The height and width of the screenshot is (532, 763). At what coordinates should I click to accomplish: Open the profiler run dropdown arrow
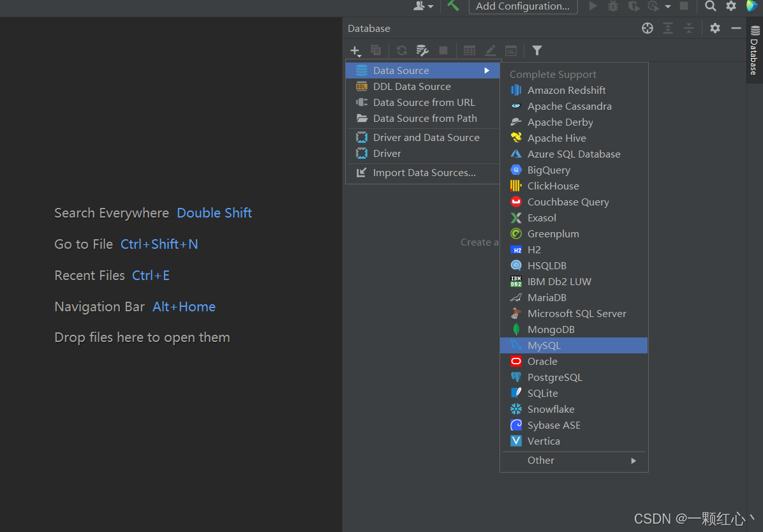tap(667, 6)
